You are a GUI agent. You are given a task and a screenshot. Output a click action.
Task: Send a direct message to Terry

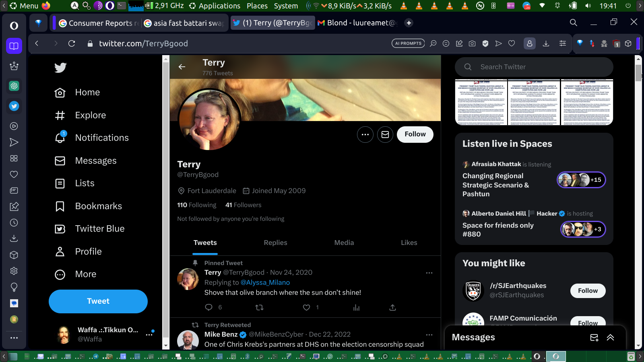[385, 135]
